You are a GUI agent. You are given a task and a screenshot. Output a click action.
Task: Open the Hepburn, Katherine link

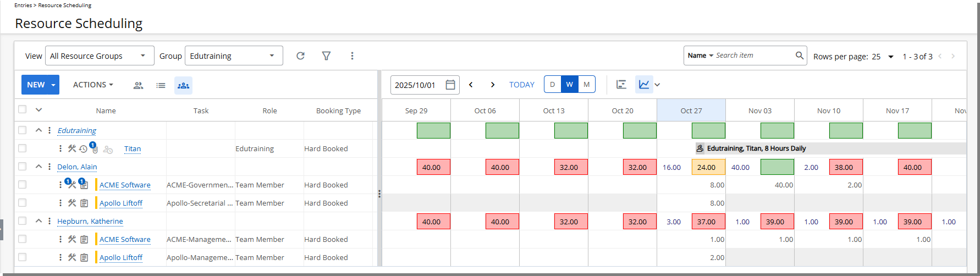(90, 221)
